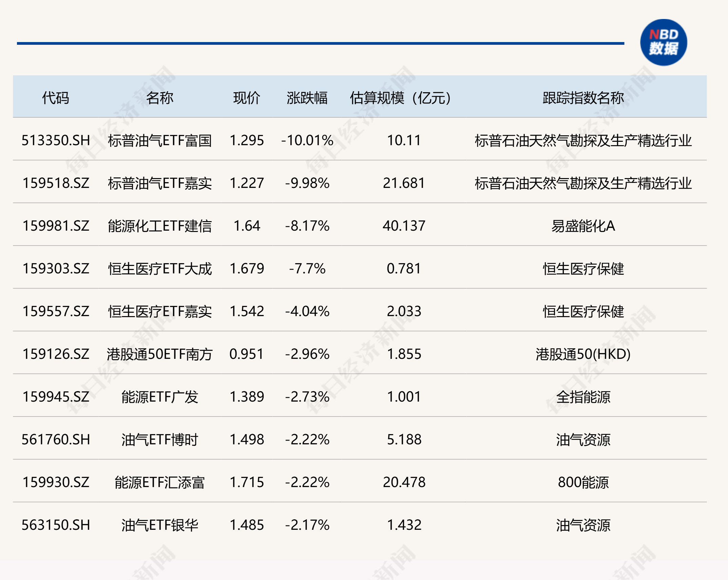Screen dimensions: 728x580
Task: Click the 能源ETF广发 fund name
Action: pyautogui.click(x=159, y=397)
